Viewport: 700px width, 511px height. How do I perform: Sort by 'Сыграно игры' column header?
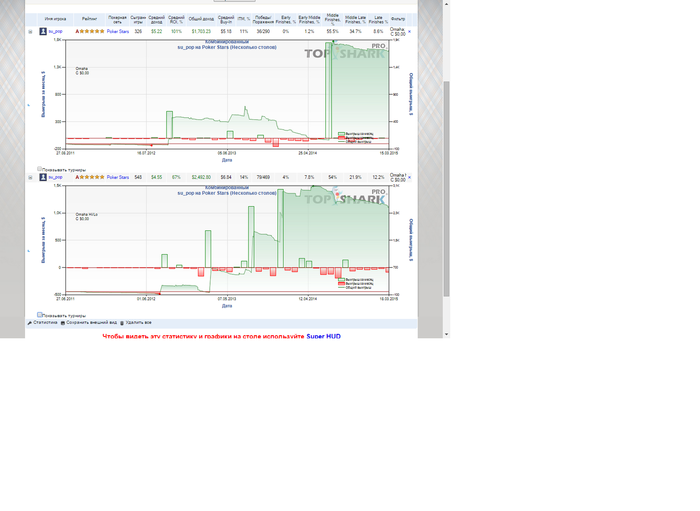pyautogui.click(x=138, y=19)
